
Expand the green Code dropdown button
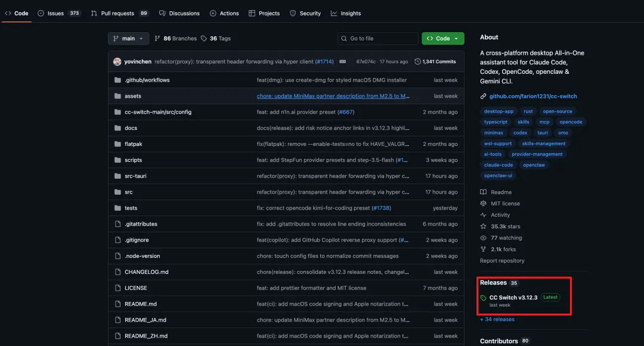442,39
